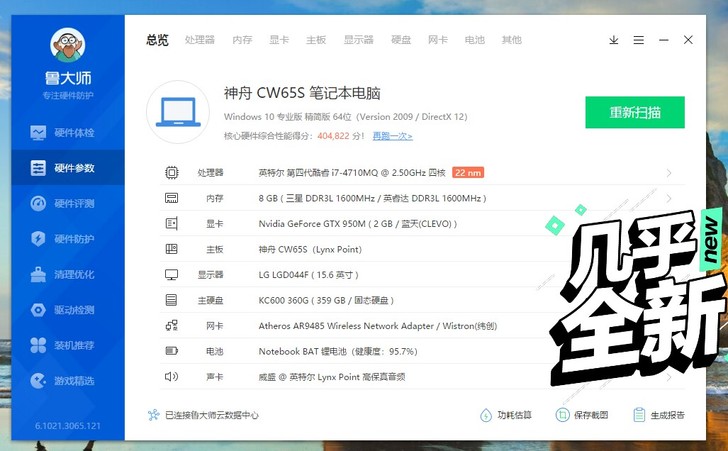728x451 pixels.
Task: Switch to the 显示器 tab
Action: pos(358,40)
